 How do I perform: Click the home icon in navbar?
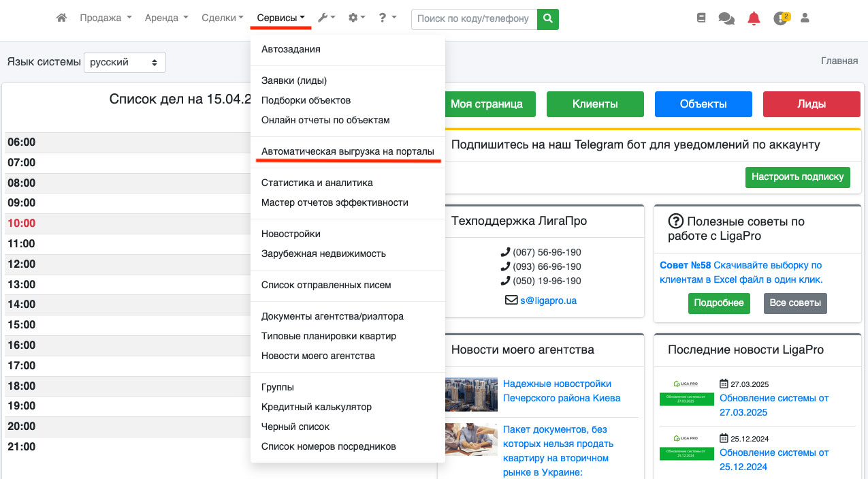[61, 18]
